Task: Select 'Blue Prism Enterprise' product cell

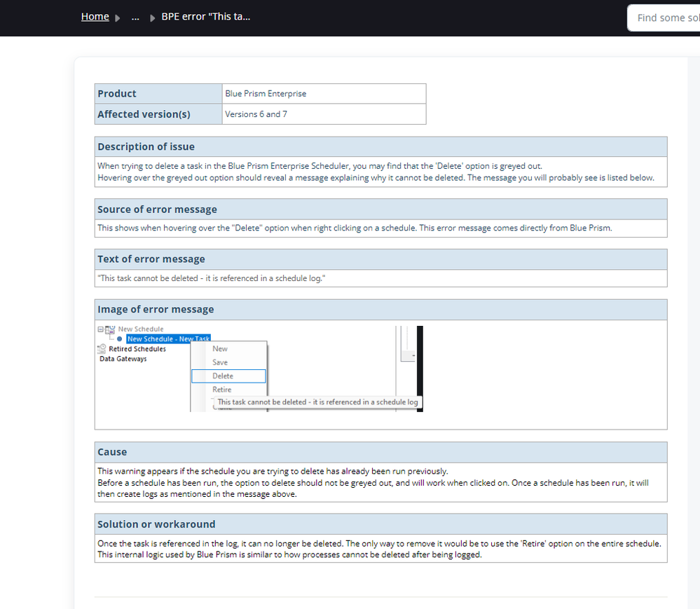Action: pos(324,94)
